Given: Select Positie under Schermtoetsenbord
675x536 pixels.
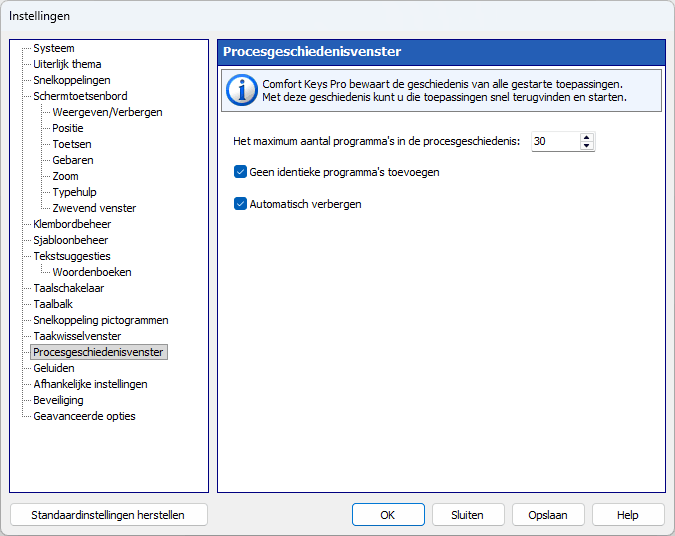Looking at the screenshot, I should pyautogui.click(x=68, y=128).
